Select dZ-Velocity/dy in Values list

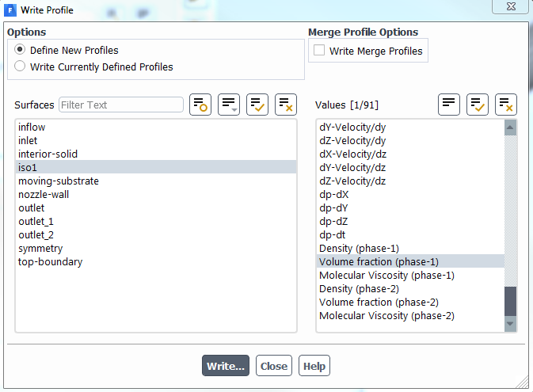410,140
